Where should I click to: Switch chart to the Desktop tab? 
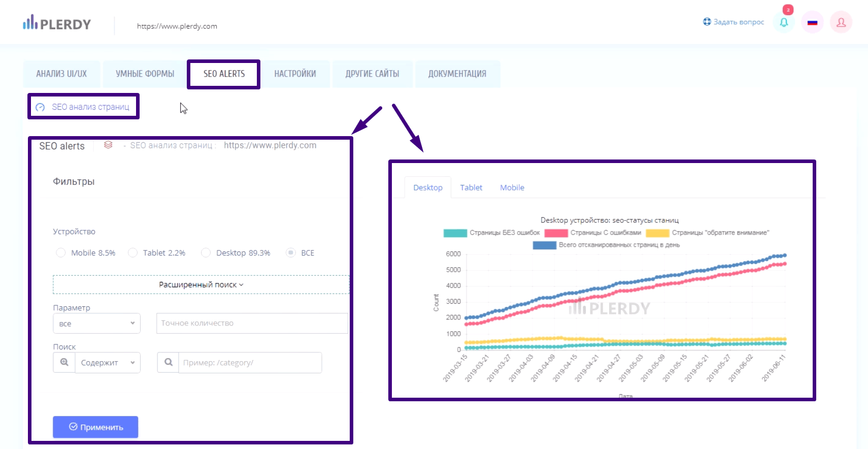point(428,187)
